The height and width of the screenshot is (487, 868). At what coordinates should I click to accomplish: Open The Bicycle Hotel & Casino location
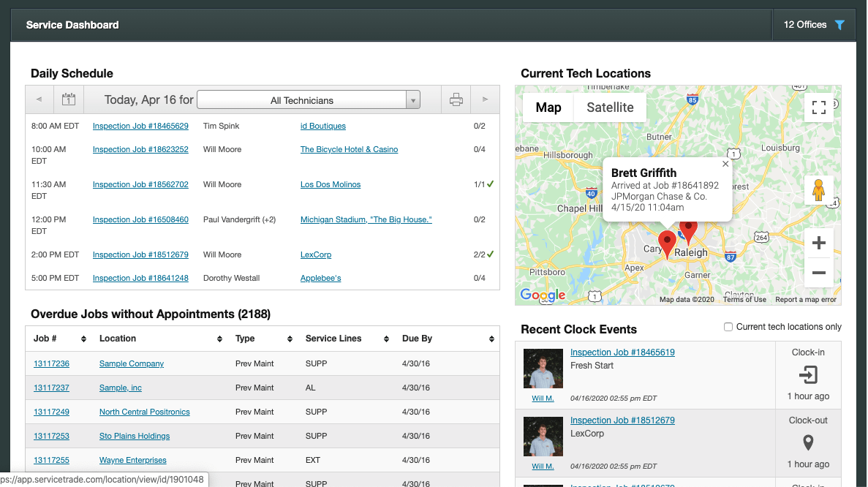pos(349,149)
